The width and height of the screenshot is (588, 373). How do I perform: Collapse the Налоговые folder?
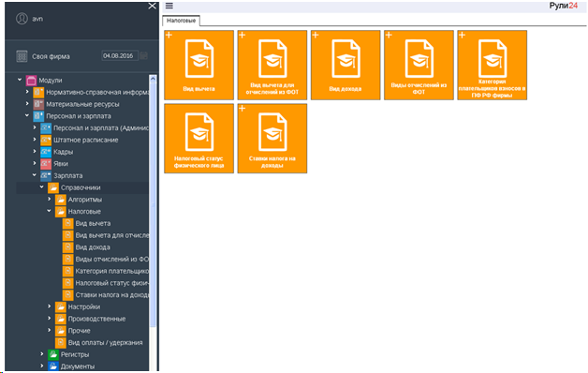49,211
